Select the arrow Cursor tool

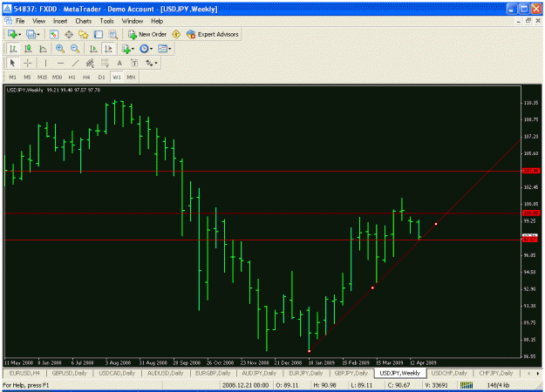coord(12,64)
